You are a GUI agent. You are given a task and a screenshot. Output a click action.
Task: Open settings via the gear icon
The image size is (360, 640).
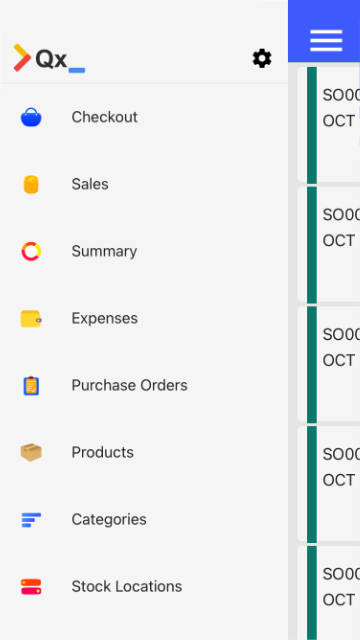[262, 59]
